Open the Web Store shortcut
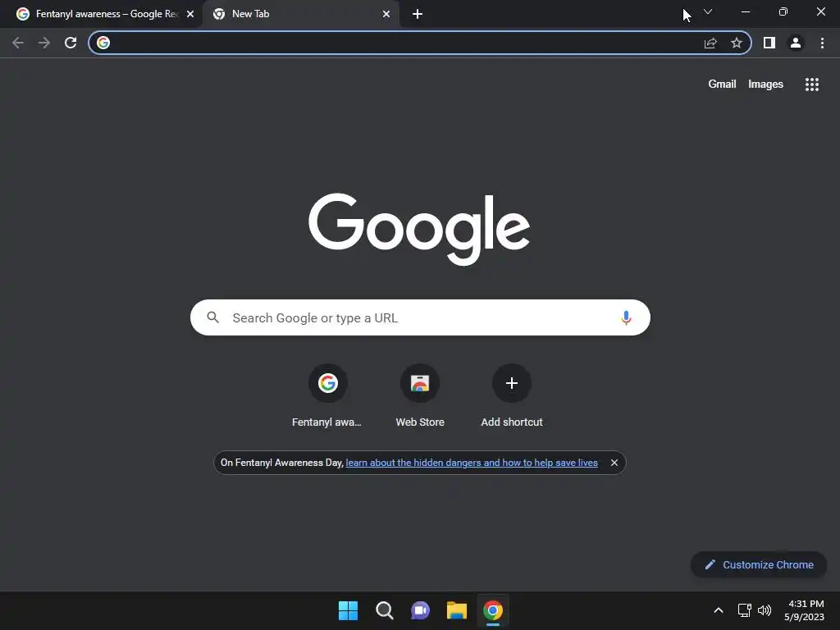 coord(420,396)
